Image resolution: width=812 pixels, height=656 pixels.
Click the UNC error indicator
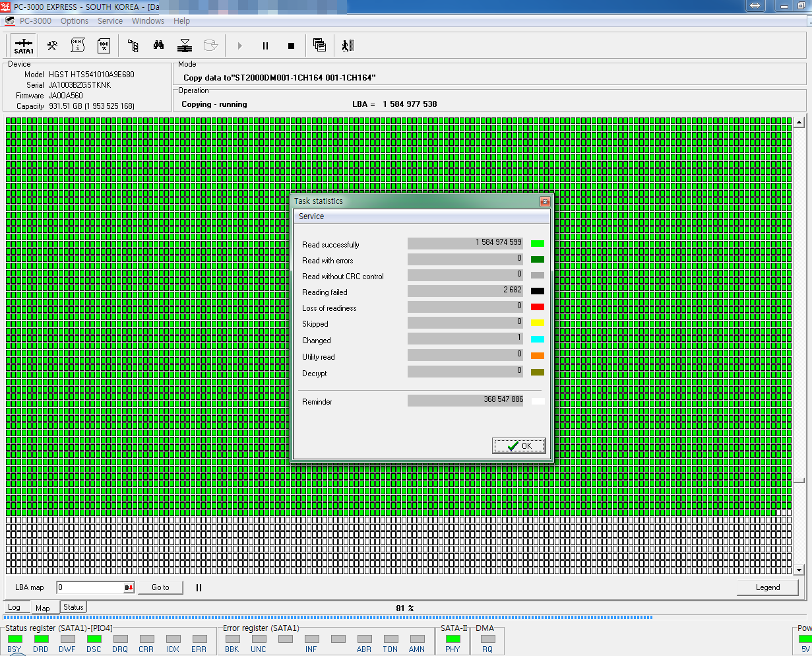pyautogui.click(x=259, y=639)
